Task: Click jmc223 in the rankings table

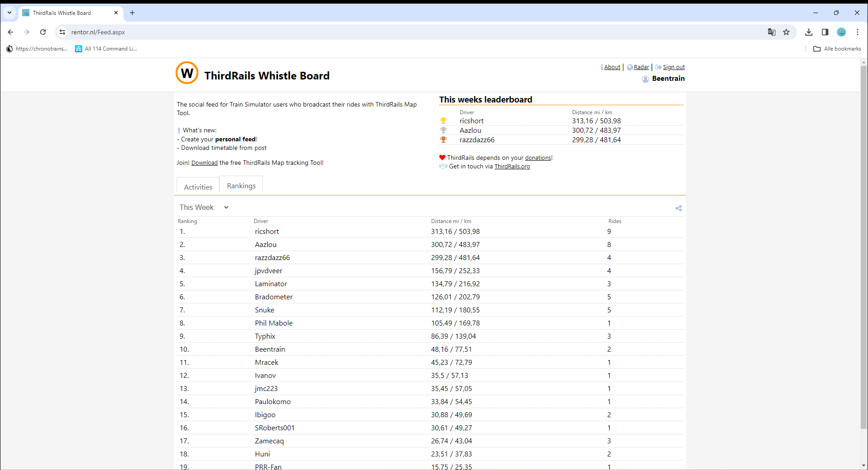Action: 266,389
